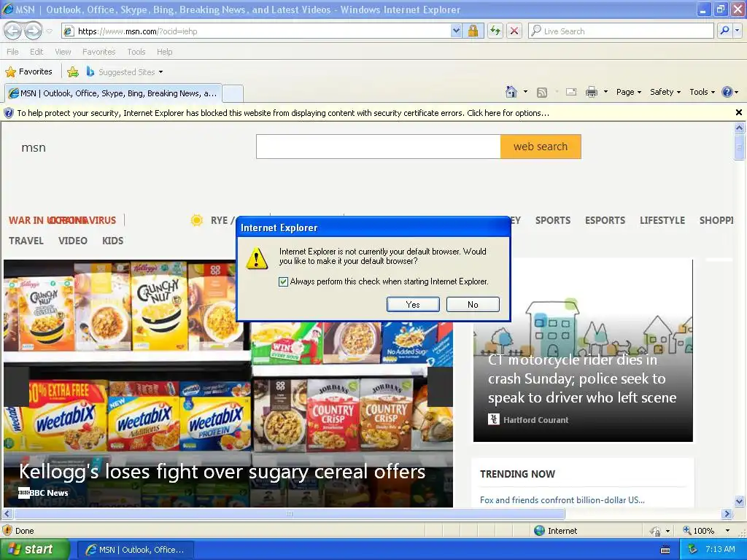This screenshot has width=747, height=560.
Task: Click the Refresh page icon
Action: 495,31
